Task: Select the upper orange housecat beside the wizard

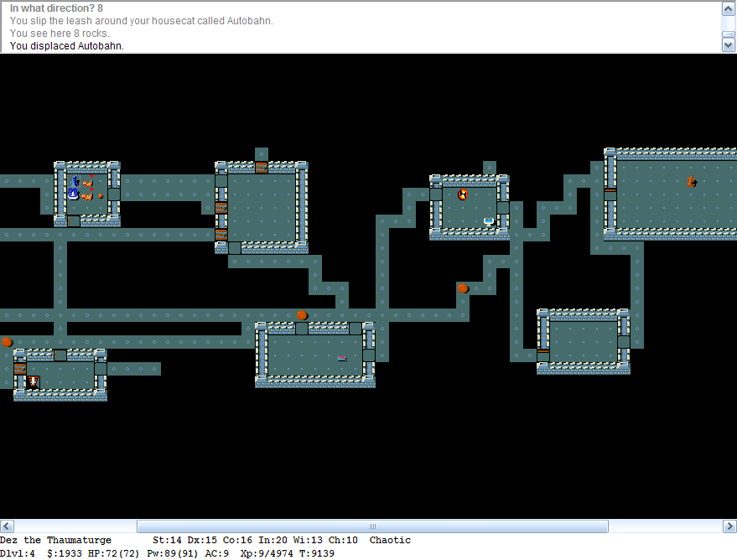Action: tap(87, 182)
